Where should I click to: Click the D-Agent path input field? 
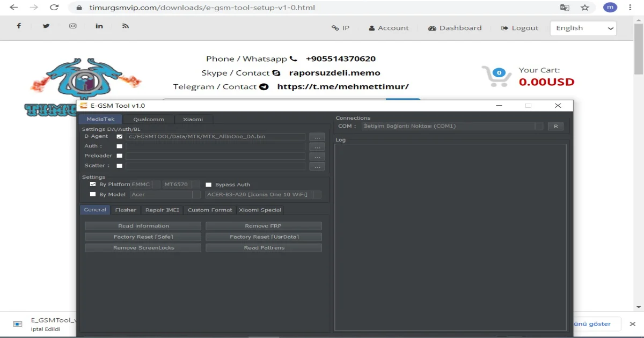[215, 137]
